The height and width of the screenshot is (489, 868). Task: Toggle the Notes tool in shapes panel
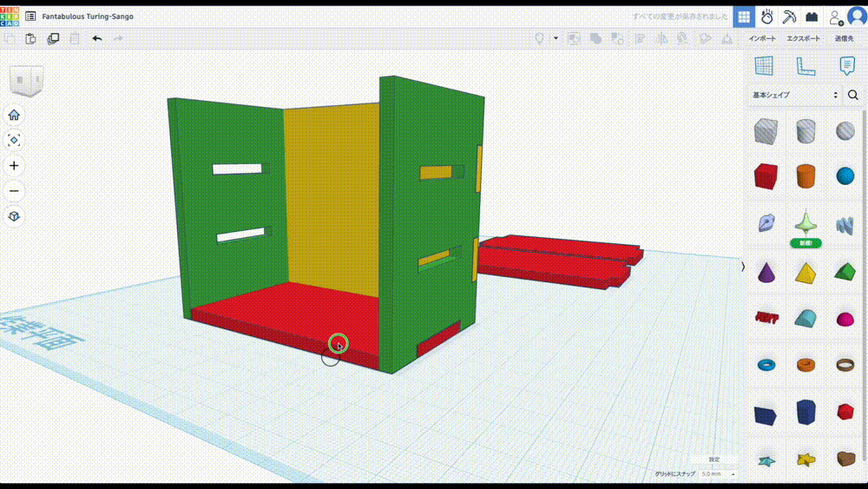click(846, 66)
